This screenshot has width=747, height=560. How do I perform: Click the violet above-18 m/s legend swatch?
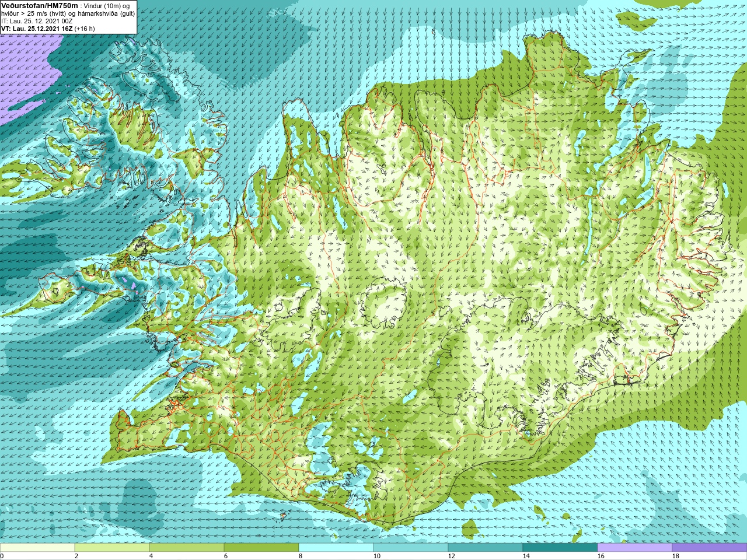tap(710, 548)
